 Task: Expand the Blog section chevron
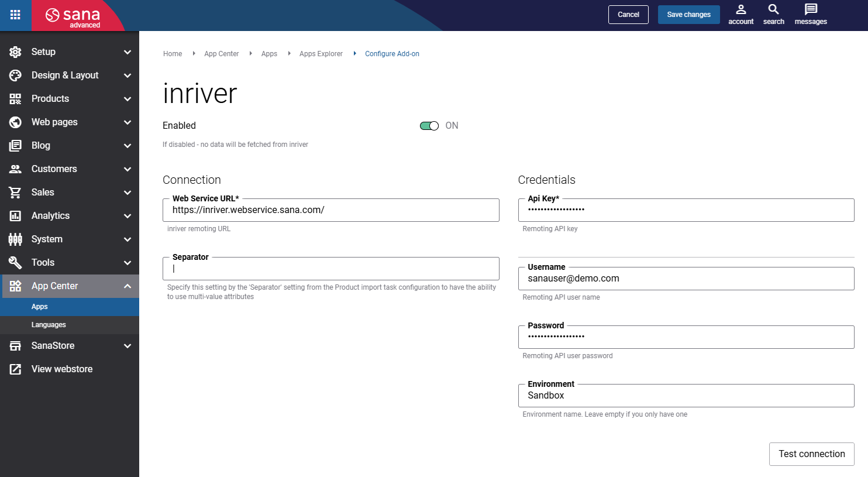click(x=128, y=146)
